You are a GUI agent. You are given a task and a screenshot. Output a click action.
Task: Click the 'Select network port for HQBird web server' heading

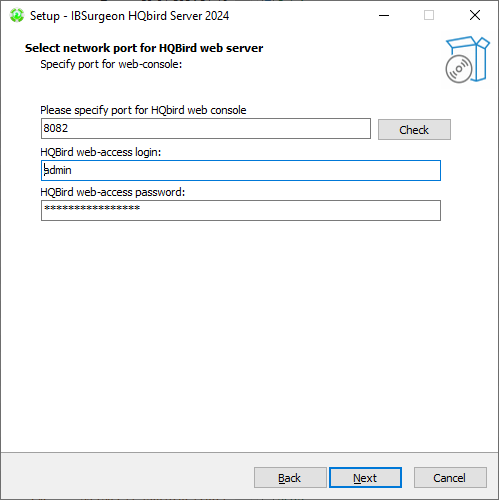pos(144,48)
